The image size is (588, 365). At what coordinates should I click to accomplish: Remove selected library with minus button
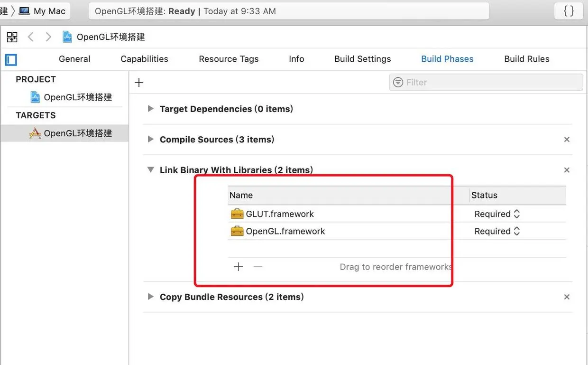pyautogui.click(x=258, y=267)
